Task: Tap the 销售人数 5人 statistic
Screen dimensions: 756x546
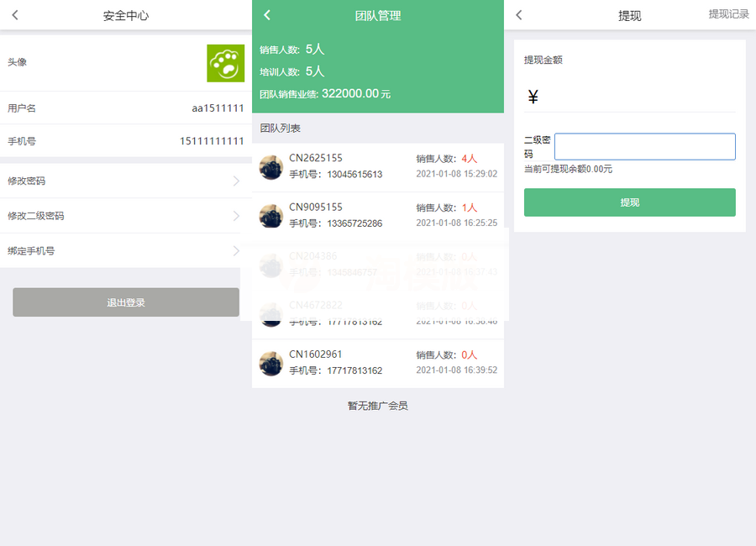Action: 292,50
